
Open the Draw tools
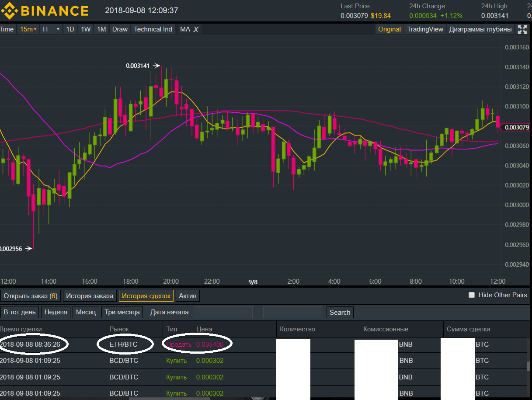click(120, 29)
